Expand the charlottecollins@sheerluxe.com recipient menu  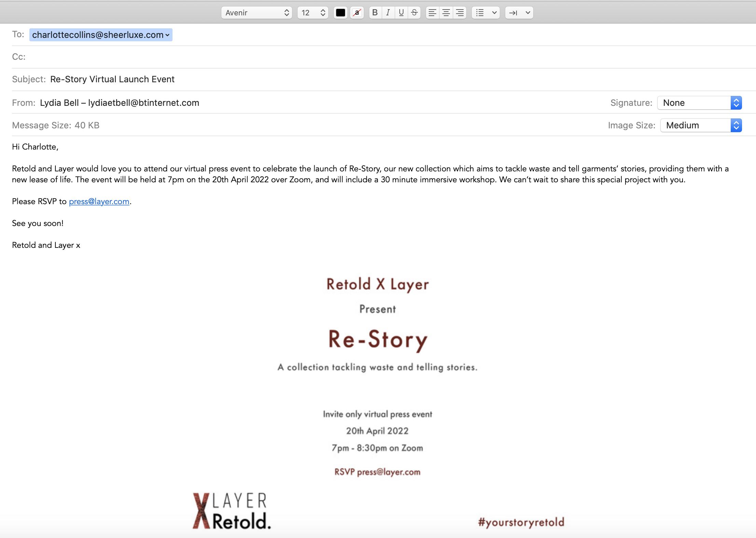167,35
